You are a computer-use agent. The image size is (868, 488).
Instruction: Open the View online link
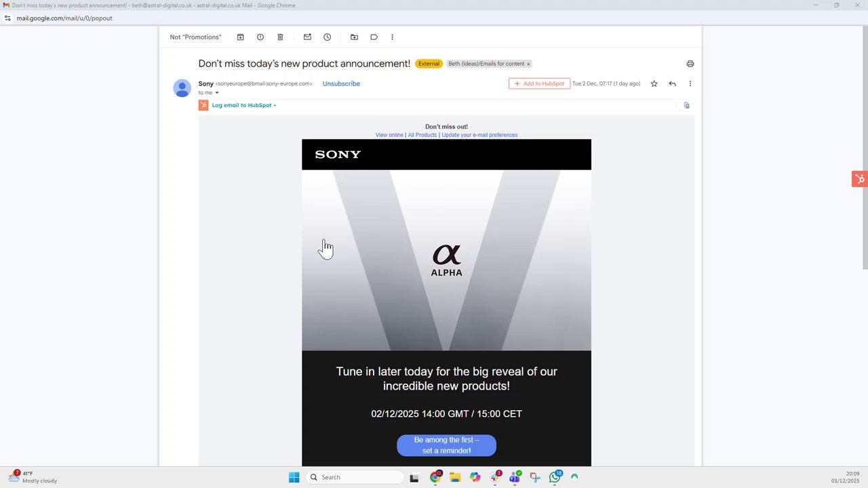tap(389, 135)
